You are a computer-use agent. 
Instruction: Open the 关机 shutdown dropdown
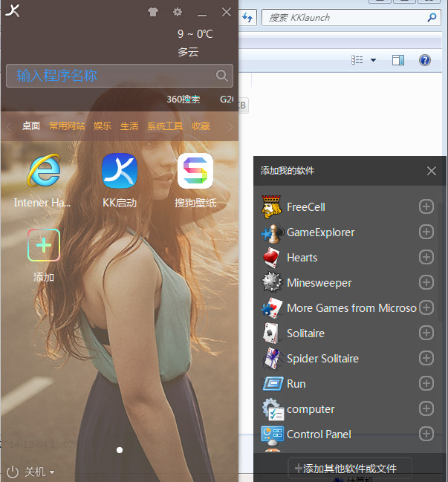pos(52,472)
